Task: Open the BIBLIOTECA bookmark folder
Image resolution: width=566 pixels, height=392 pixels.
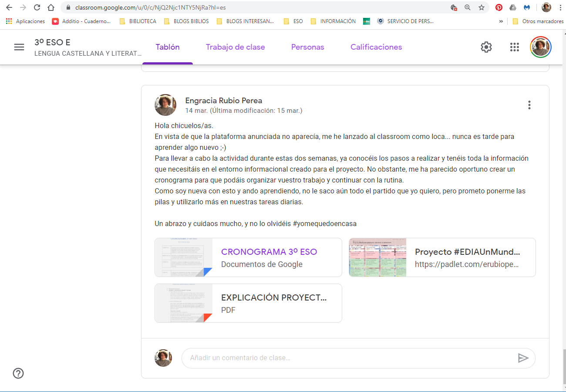Action: coord(138,21)
